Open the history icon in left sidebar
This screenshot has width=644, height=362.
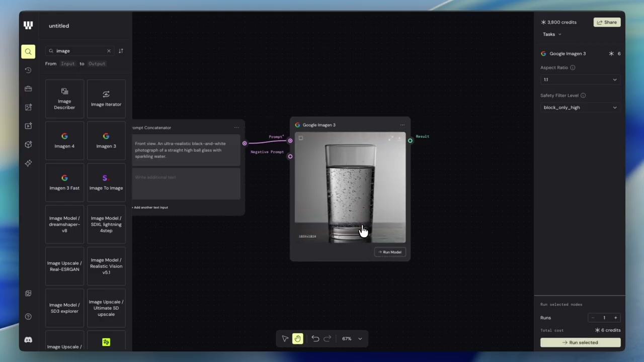[x=28, y=70]
